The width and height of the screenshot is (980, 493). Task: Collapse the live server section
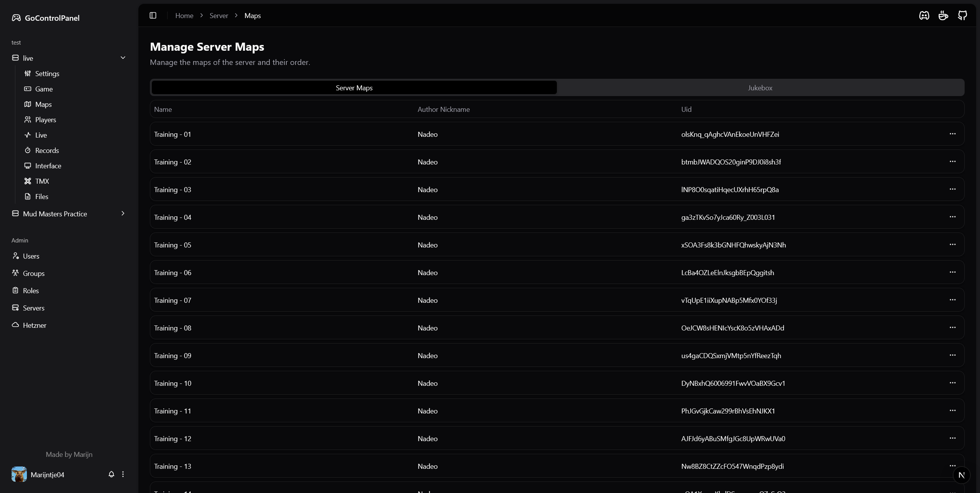(x=123, y=58)
